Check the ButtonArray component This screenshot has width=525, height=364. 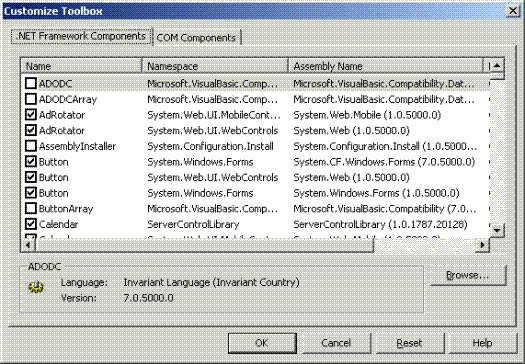coord(31,208)
